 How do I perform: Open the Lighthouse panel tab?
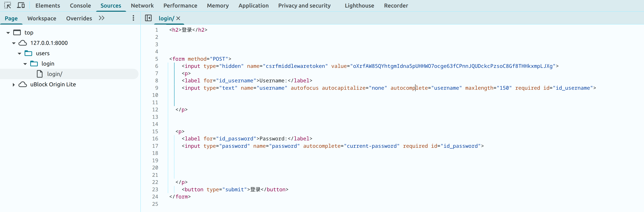tap(359, 5)
